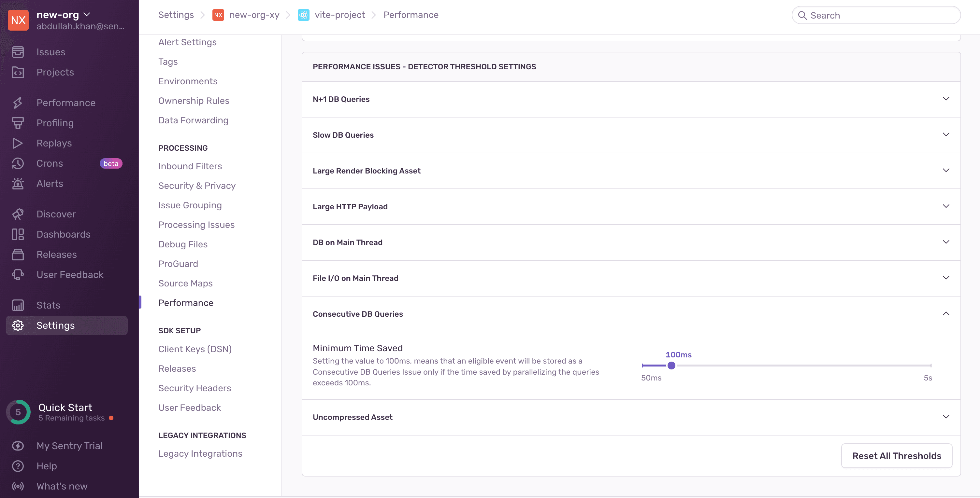This screenshot has width=980, height=498.
Task: Open the Help question mark icon
Action: tap(18, 466)
